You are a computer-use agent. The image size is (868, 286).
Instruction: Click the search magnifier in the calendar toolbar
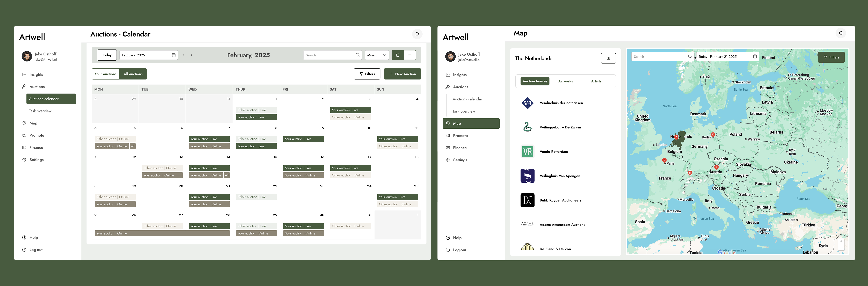point(358,55)
